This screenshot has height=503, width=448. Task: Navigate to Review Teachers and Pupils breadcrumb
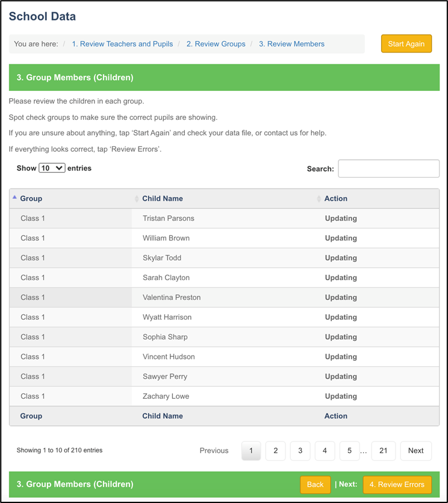(122, 44)
